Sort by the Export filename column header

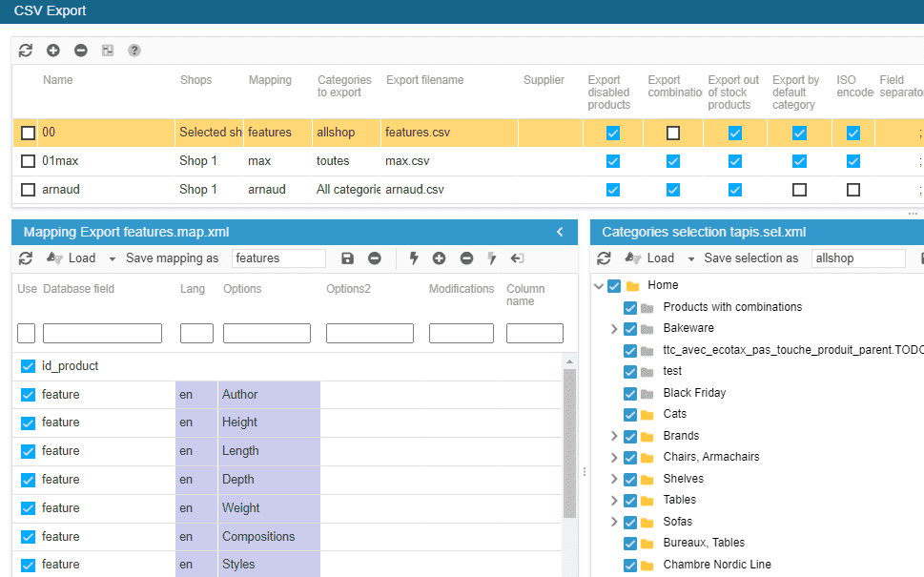[424, 80]
